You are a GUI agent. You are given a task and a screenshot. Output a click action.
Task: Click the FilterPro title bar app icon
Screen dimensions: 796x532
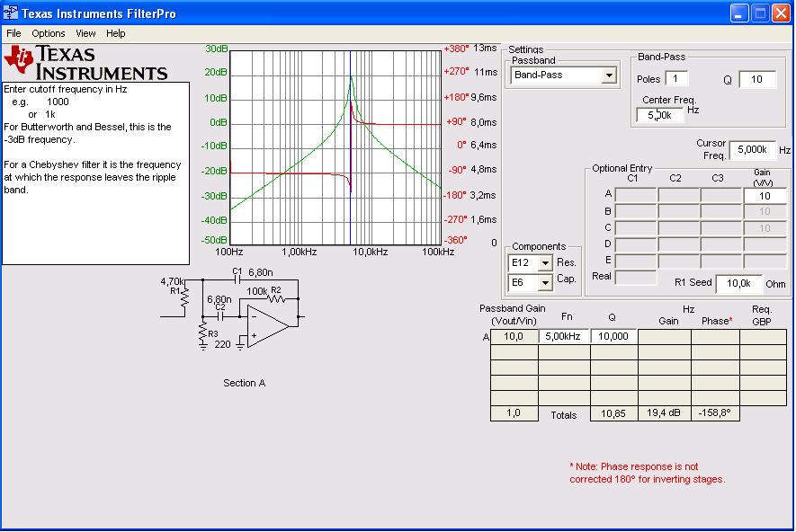click(11, 13)
